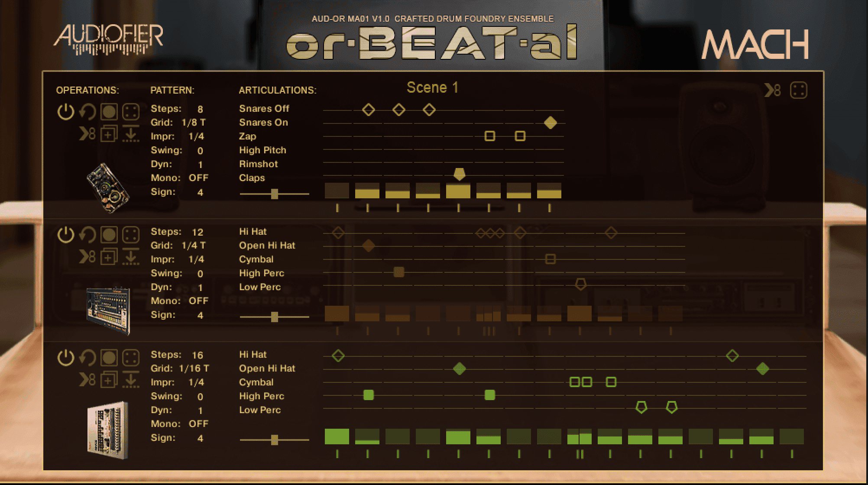This screenshot has height=485, width=868.
Task: Click the arrow-8 icon on the third track
Action: pyautogui.click(x=87, y=380)
